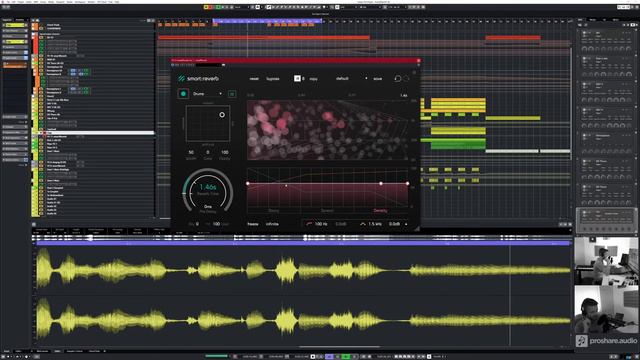The image size is (640, 360).
Task: Click the XY pad handle in smart:reverb
Action: coord(222,115)
